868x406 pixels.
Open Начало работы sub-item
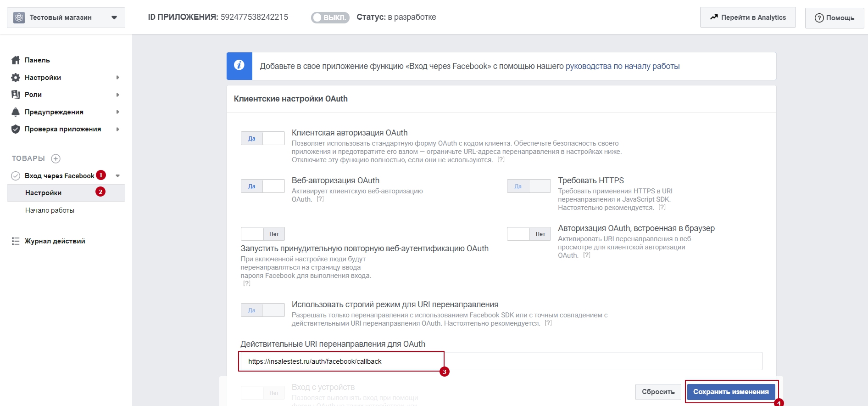50,210
